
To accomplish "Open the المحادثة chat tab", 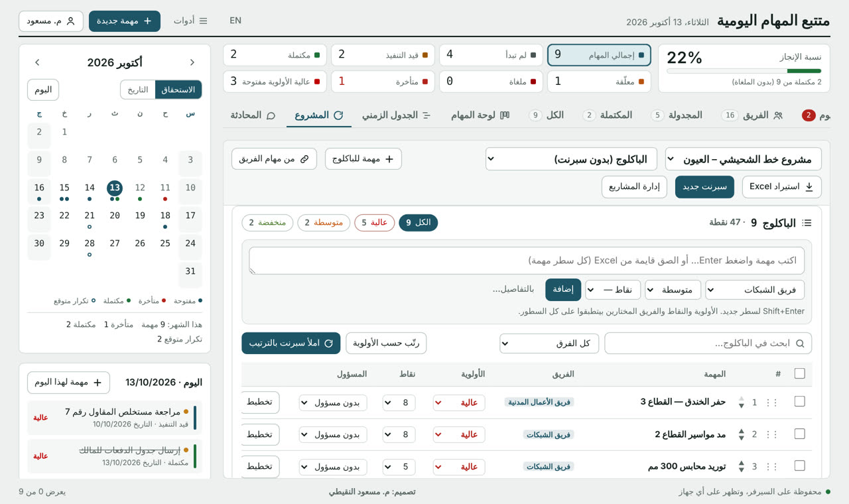I will pyautogui.click(x=253, y=115).
